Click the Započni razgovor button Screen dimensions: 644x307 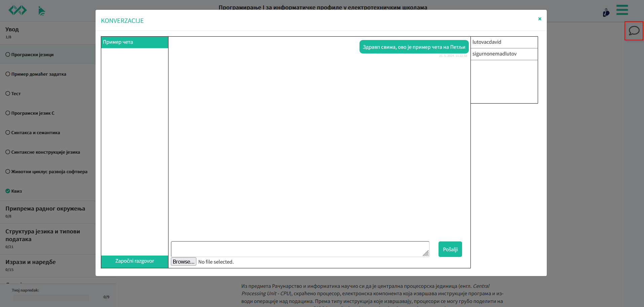pos(135,261)
